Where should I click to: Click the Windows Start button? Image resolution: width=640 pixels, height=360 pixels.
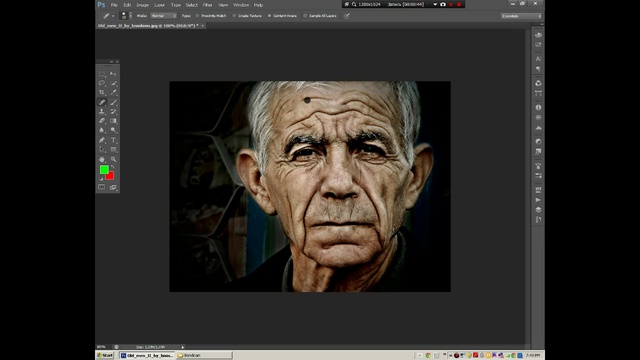click(105, 355)
